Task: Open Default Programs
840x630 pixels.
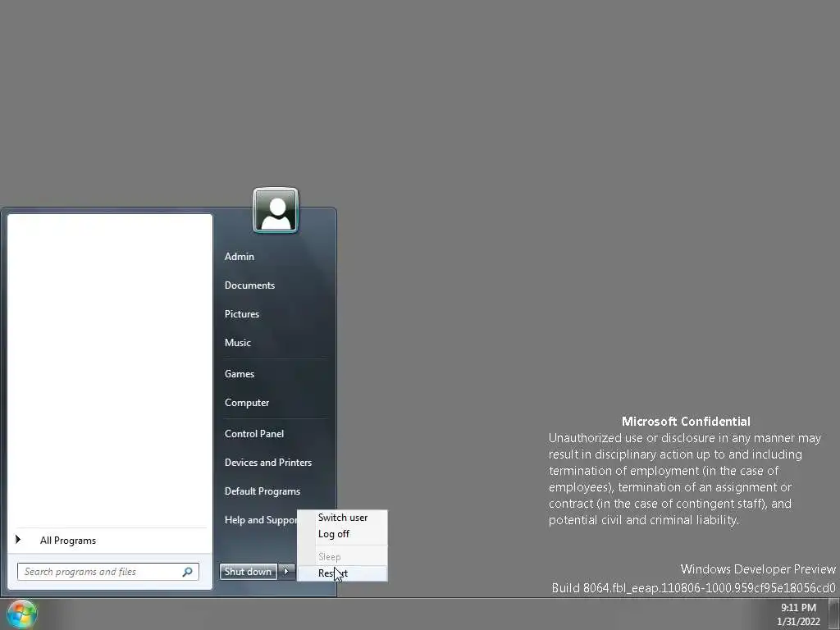Action: pos(262,491)
